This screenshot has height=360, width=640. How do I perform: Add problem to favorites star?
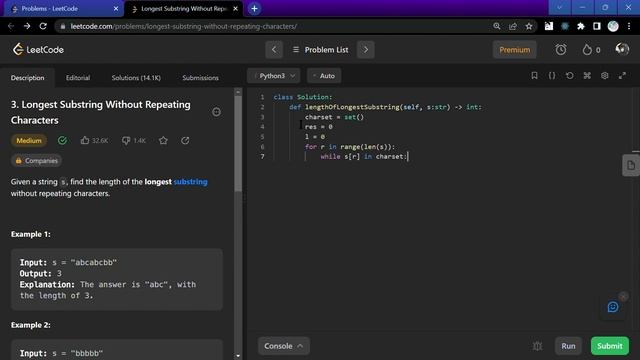pos(163,140)
